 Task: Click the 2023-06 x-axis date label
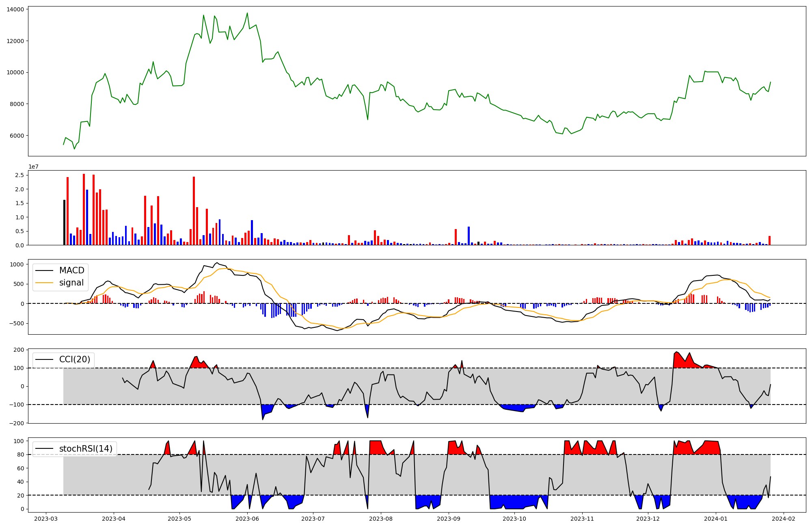(247, 519)
